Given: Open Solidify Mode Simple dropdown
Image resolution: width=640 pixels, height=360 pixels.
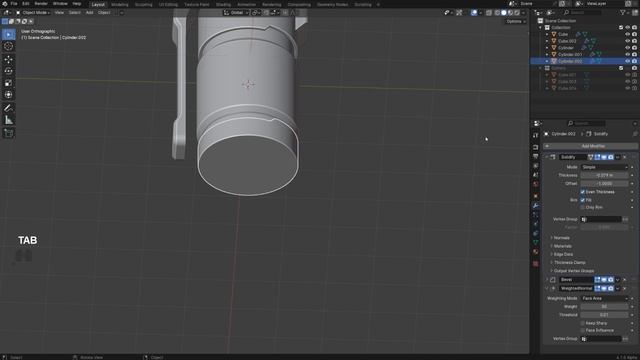Looking at the screenshot, I should click(604, 167).
